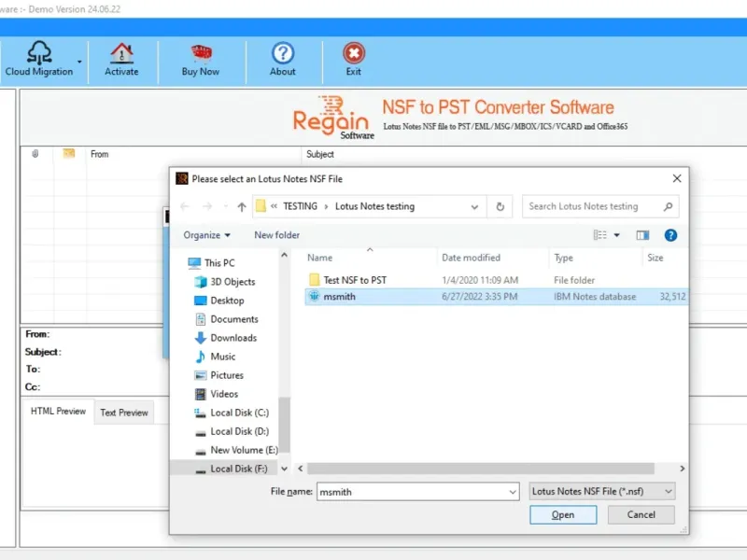Sort files by Type column
Viewport: 747px width, 560px height.
(563, 258)
